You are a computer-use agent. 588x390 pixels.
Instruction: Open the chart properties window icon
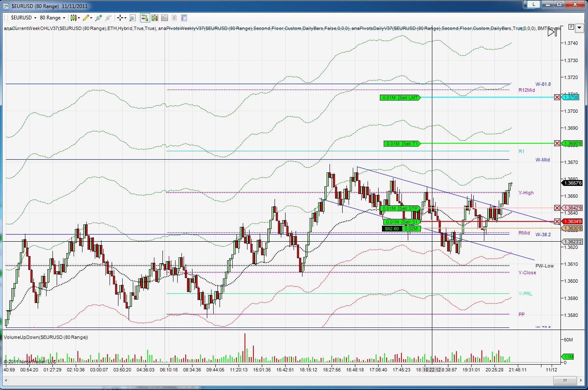point(184,18)
